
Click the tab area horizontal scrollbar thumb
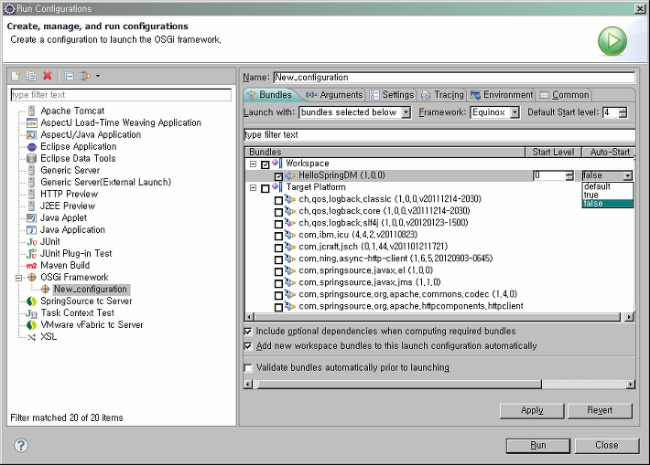click(x=398, y=384)
